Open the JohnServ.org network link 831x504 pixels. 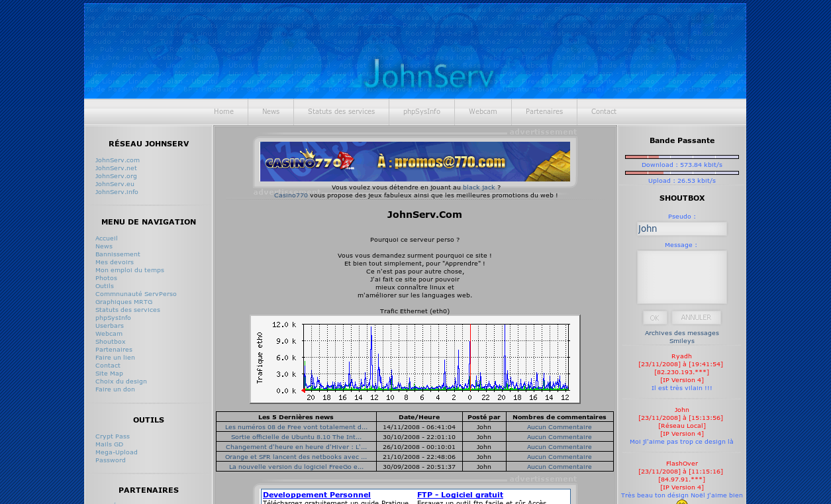click(116, 176)
